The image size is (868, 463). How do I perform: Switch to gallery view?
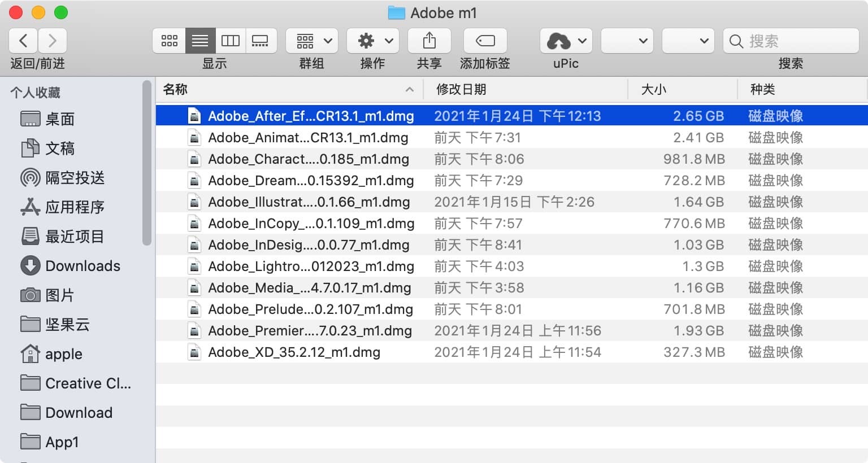click(261, 41)
